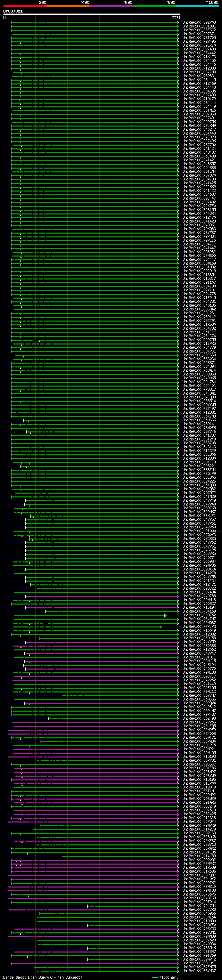The height and width of the screenshot is (980, 222).
Task: Click hit label UniRef100_Q9LKI0
Action: point(199,45)
